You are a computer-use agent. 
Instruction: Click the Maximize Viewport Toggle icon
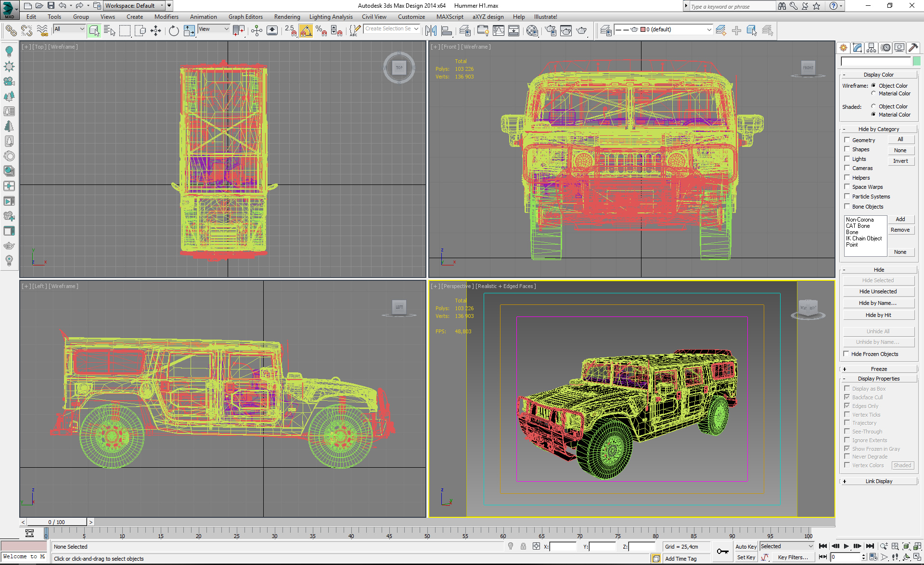(x=917, y=557)
